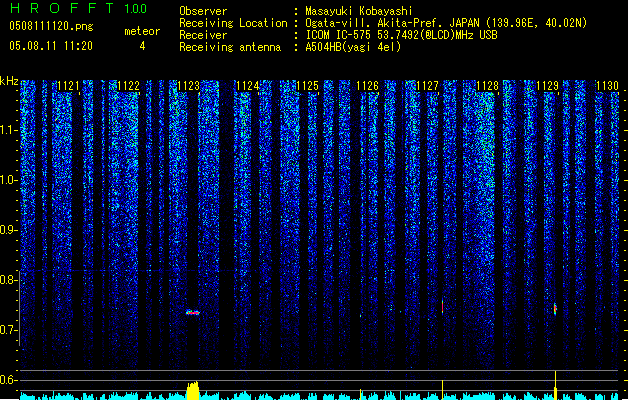The image size is (629, 400).
Task: Click the red meteor echo near 1127
Action: click(442, 306)
